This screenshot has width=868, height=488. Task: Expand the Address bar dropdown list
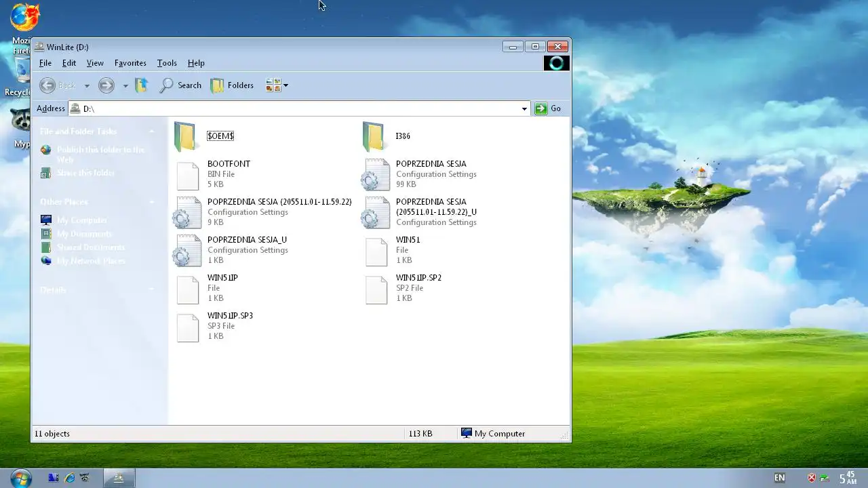coord(524,108)
